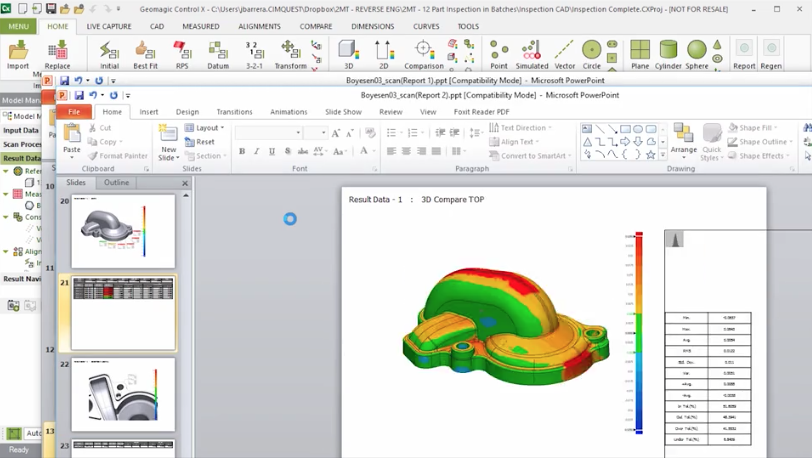Select the Point construct tool
Screen dimensions: 812x460
pyautogui.click(x=499, y=54)
